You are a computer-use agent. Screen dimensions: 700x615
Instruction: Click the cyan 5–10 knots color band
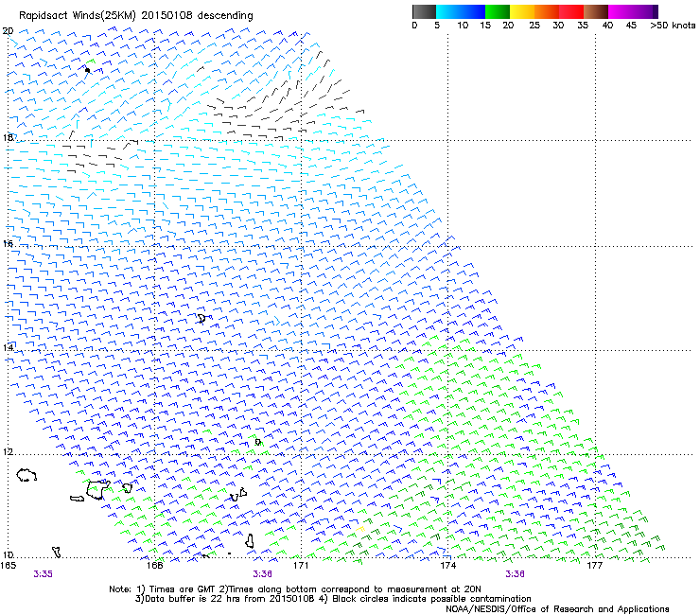(x=448, y=11)
